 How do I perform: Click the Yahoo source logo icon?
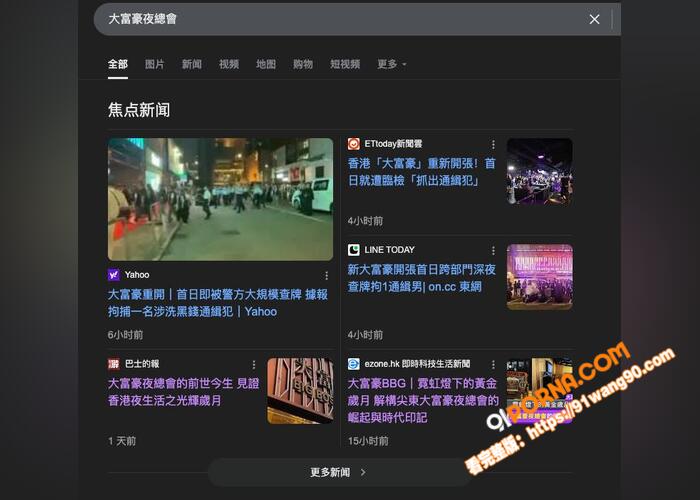pyautogui.click(x=114, y=275)
